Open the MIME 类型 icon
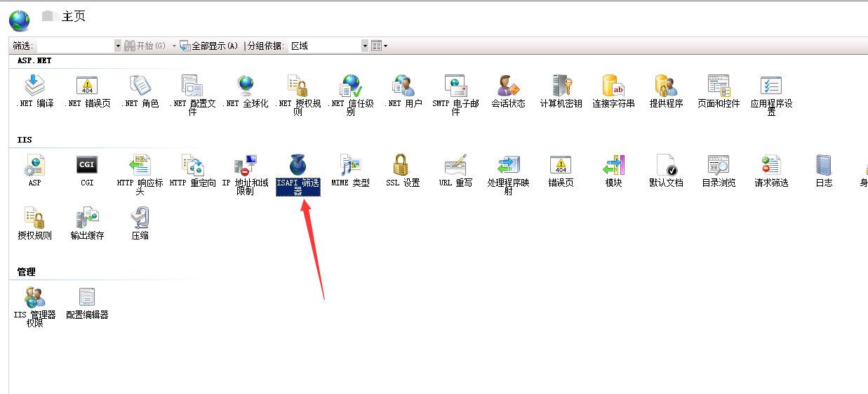Screen dimensions: 868x394 (350, 166)
